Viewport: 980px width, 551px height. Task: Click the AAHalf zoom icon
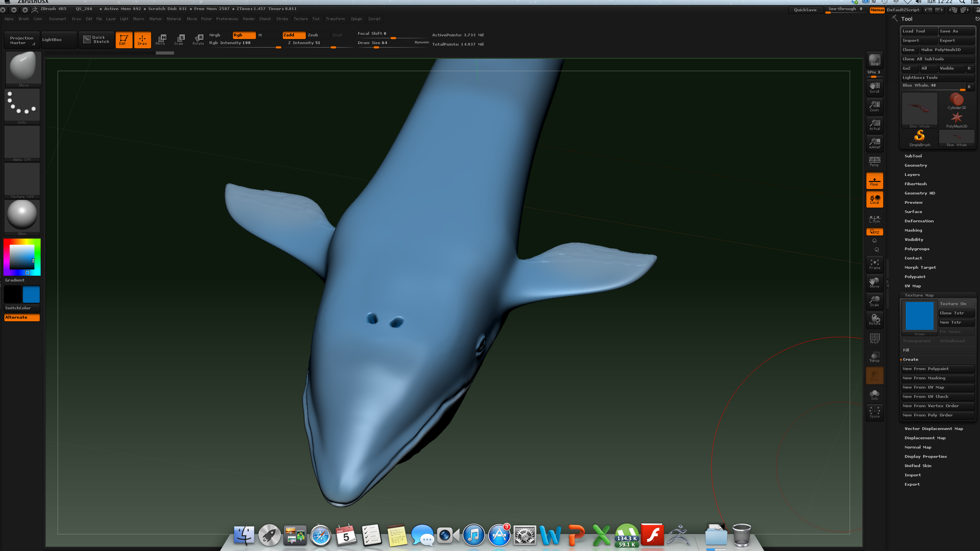point(874,143)
